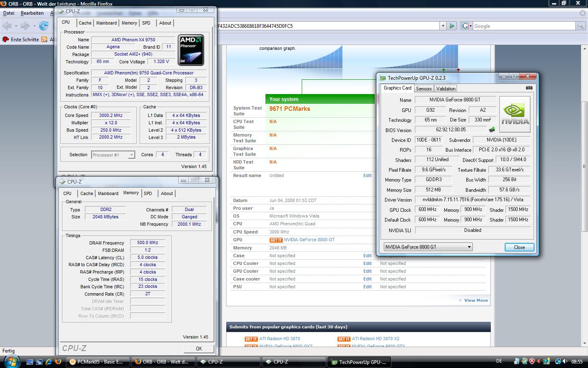Image resolution: width=588 pixels, height=368 pixels.
Task: Open the address bar history dropdown arrow
Action: 443,26
